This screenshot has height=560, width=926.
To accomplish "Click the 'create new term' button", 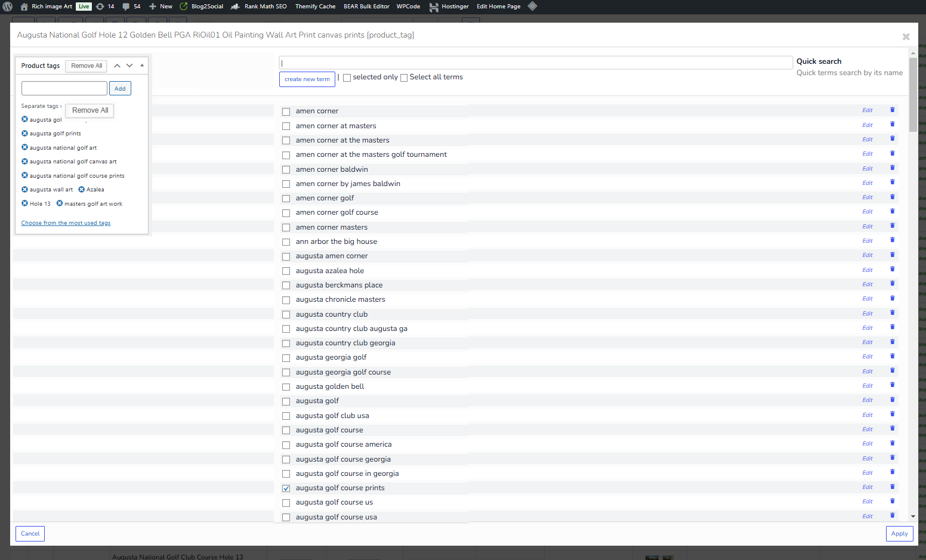I will tap(307, 79).
